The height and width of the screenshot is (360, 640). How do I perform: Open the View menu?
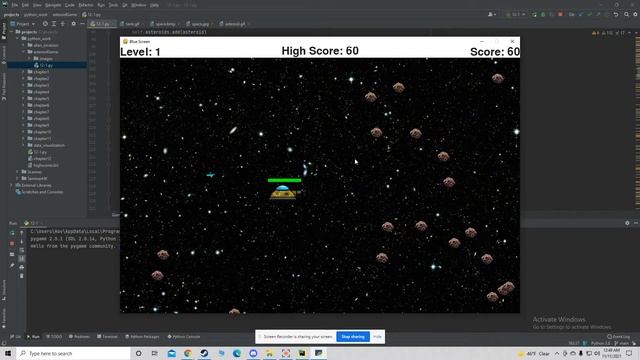coord(37,5)
